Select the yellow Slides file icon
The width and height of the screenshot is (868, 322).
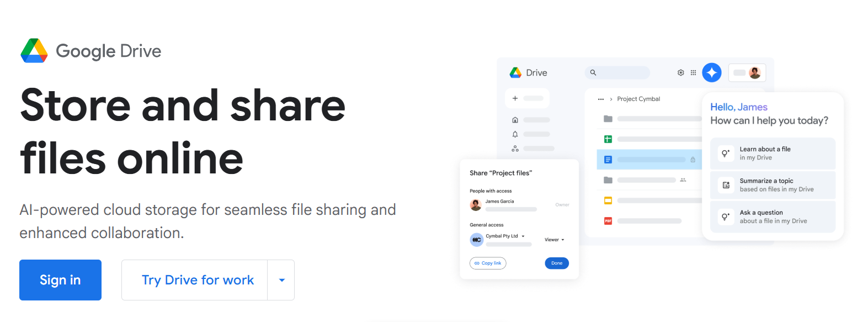[x=608, y=200]
